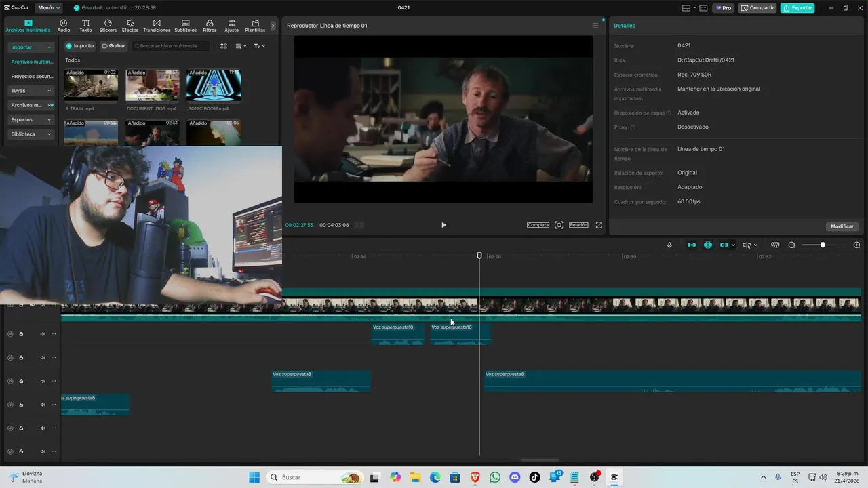Click the microphone voice record icon on timeline
Viewport: 868px width, 488px height.
(x=669, y=245)
